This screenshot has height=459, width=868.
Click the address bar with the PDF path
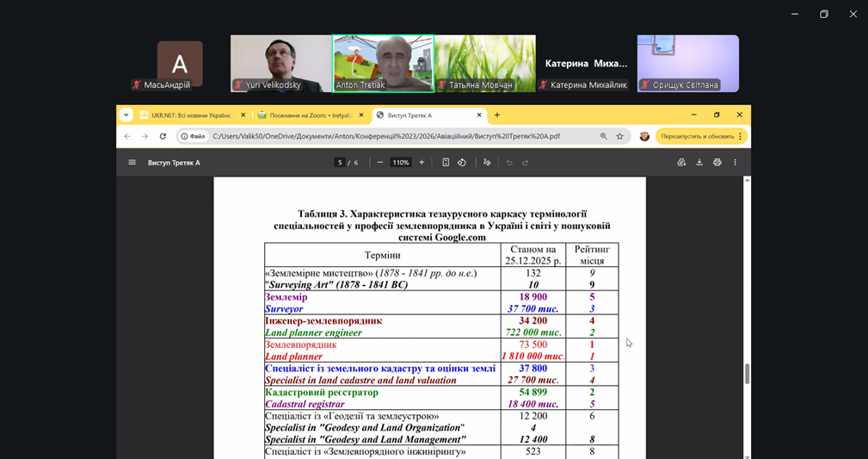click(x=387, y=136)
